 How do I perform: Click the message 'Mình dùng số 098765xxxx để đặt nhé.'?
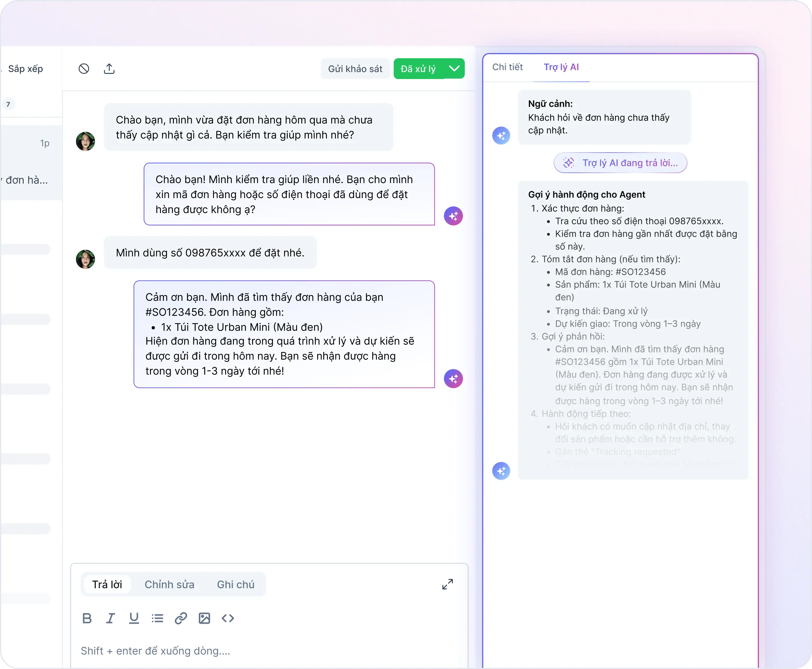[210, 252]
